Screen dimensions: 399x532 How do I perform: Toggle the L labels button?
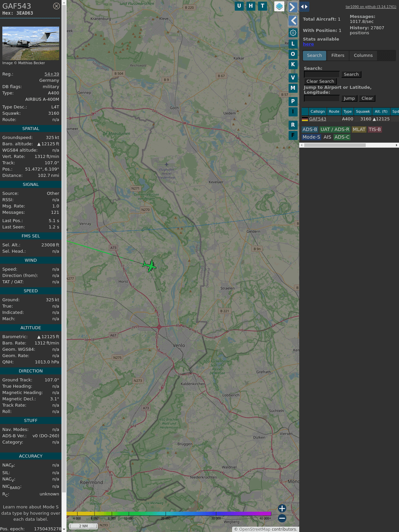[x=293, y=44]
